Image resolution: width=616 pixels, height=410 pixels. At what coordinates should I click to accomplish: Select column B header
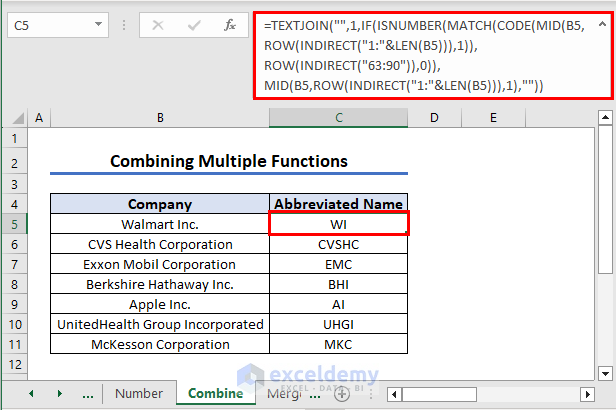tap(160, 118)
